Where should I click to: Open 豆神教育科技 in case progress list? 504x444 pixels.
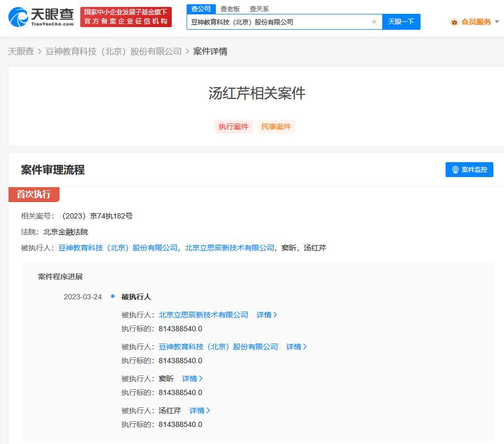[219, 347]
